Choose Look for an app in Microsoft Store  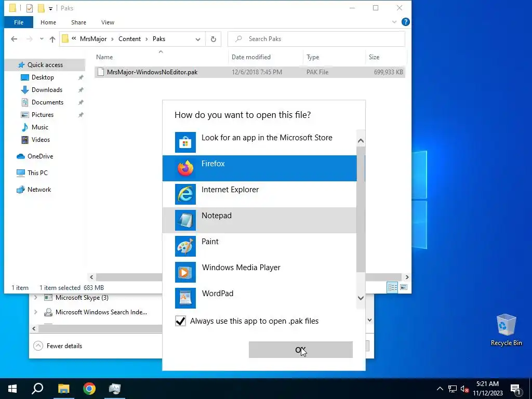260,142
